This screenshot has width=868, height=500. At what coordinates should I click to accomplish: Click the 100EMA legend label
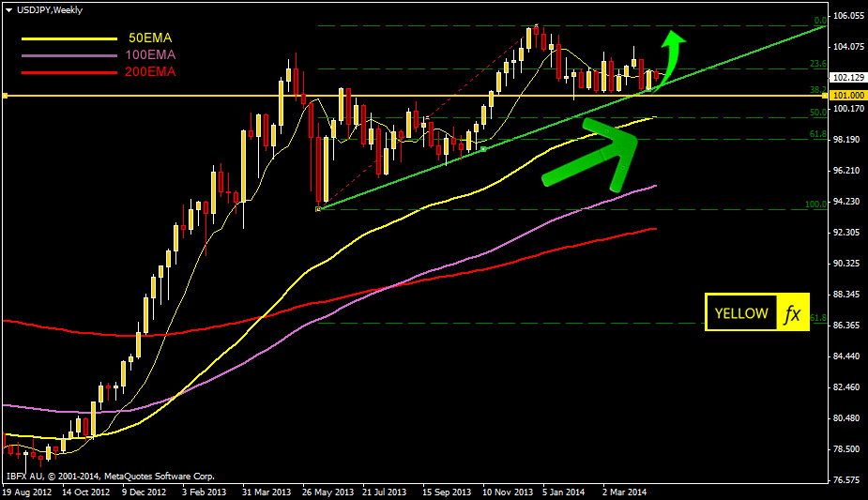click(x=150, y=55)
